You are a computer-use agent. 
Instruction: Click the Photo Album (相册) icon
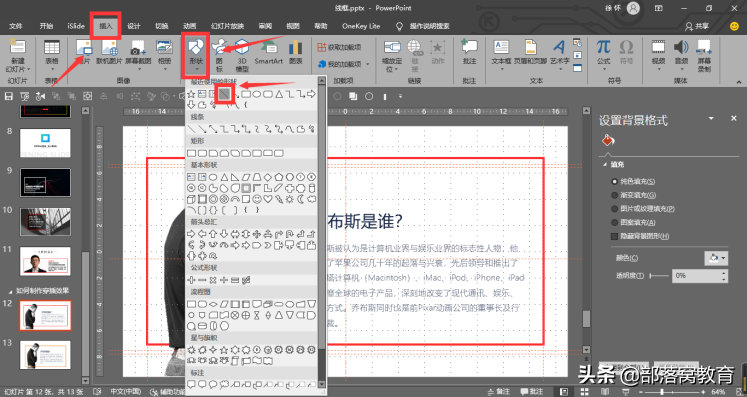tap(164, 48)
